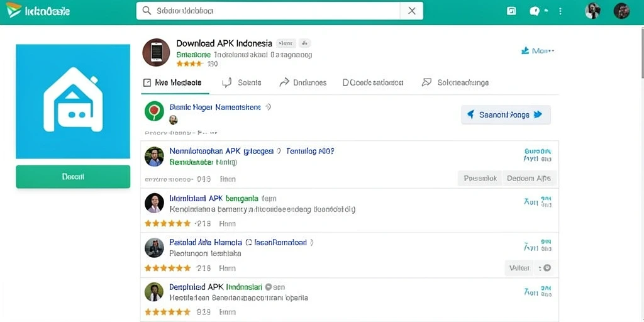Click the large blue house app thumbnail
The height and width of the screenshot is (322, 644).
73,101
